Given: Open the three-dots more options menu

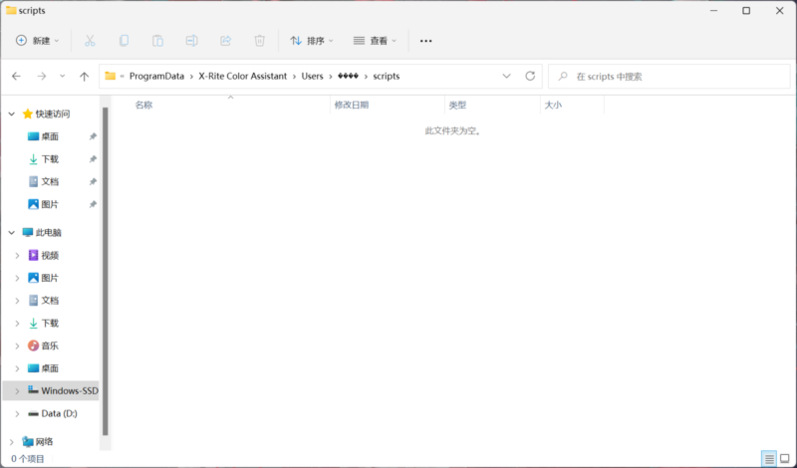Looking at the screenshot, I should (426, 41).
